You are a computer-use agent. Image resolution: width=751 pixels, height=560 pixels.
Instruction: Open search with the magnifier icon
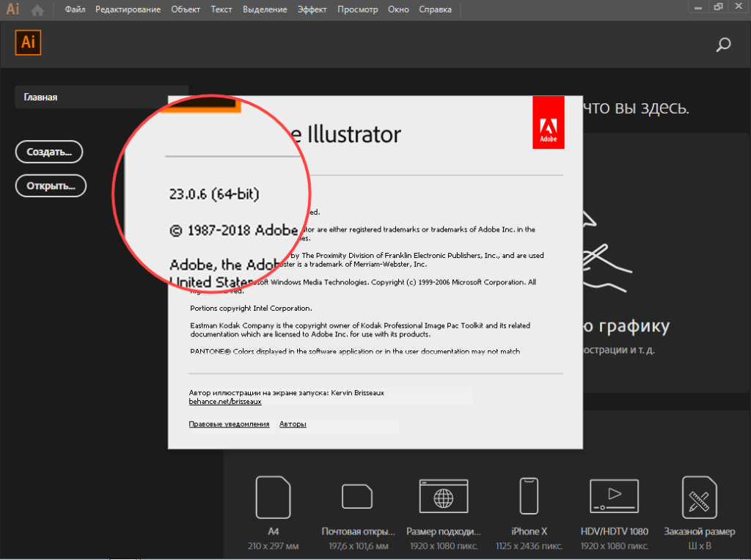(x=723, y=45)
